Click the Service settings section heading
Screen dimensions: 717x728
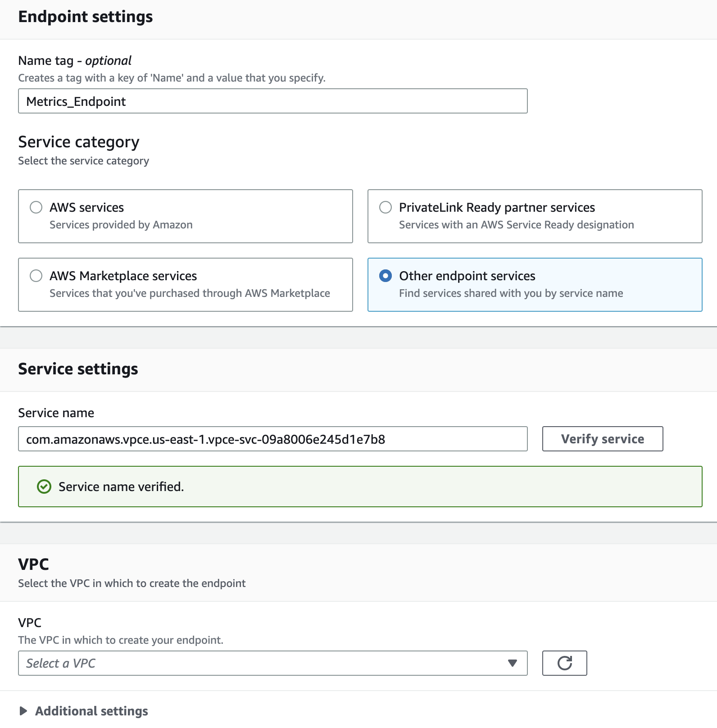tap(78, 369)
